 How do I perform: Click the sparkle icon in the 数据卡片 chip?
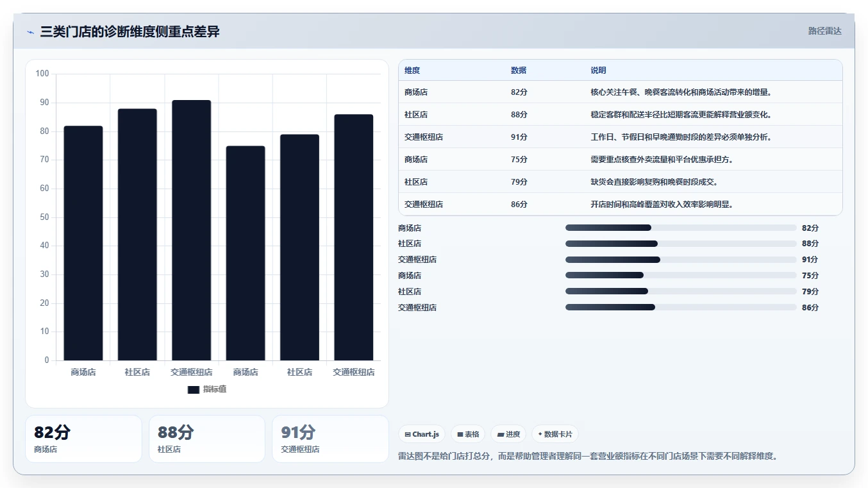pos(540,434)
